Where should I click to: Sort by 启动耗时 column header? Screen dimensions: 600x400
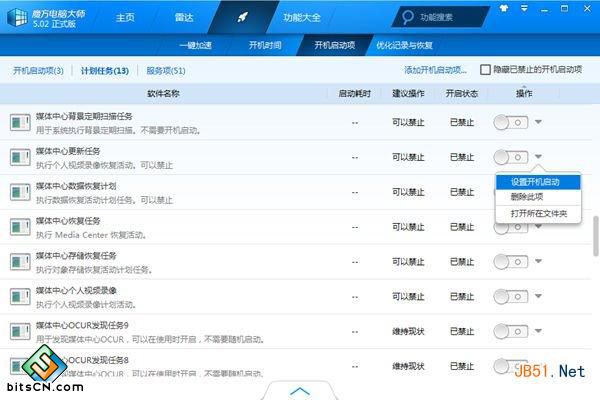[x=355, y=93]
